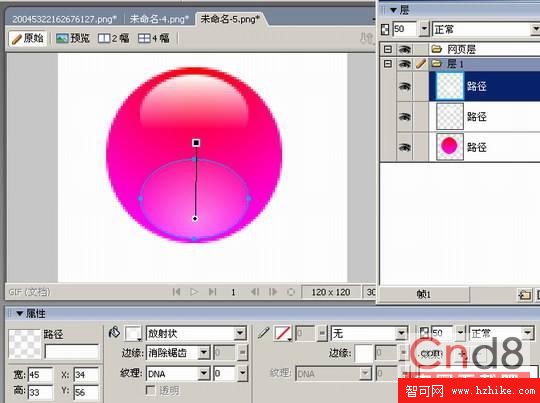
Task: Show the 2幅 two-up view
Action: coord(114,38)
